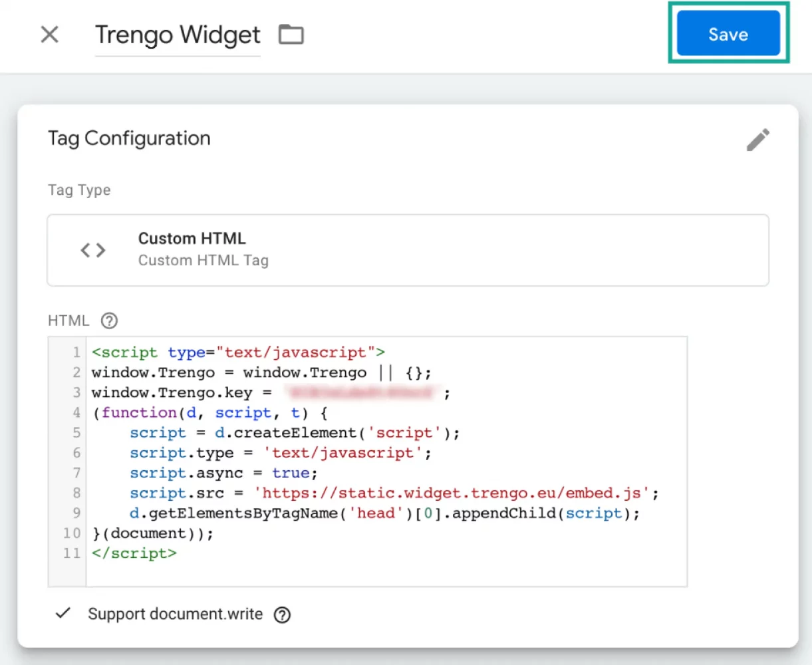Image resolution: width=812 pixels, height=665 pixels.
Task: Select the Custom HTML tag type card
Action: 408,250
